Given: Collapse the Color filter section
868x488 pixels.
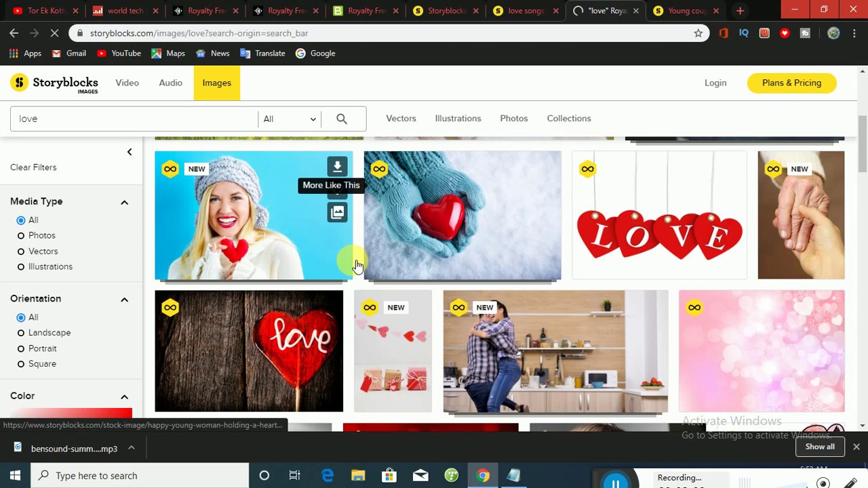Looking at the screenshot, I should click(124, 396).
